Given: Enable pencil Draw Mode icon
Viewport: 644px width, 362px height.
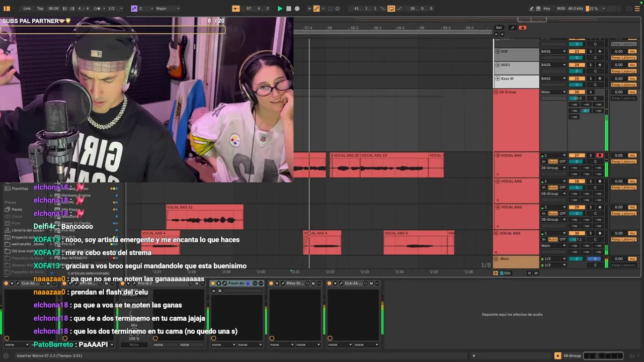Looking at the screenshot, I should pos(532,9).
